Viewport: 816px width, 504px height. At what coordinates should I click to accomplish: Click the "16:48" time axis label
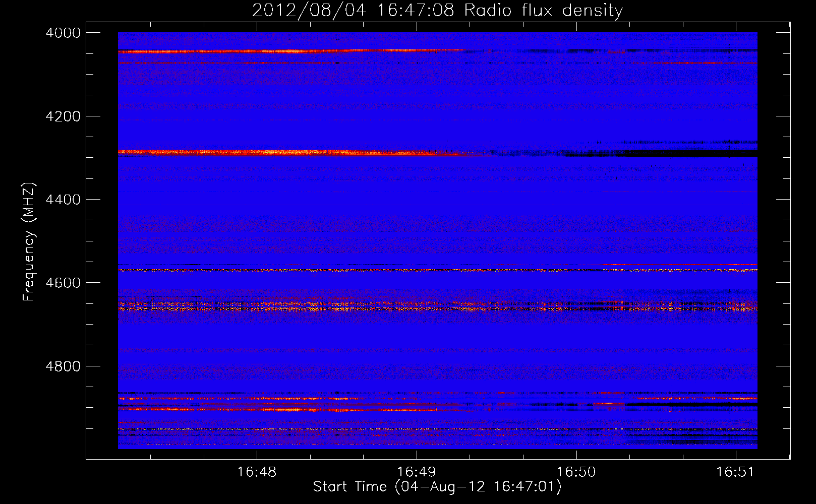click(x=257, y=472)
